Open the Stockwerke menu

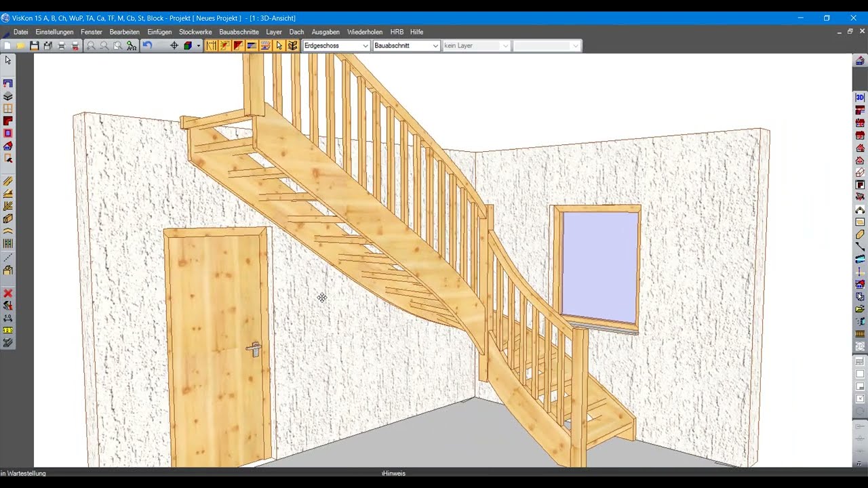tap(195, 32)
